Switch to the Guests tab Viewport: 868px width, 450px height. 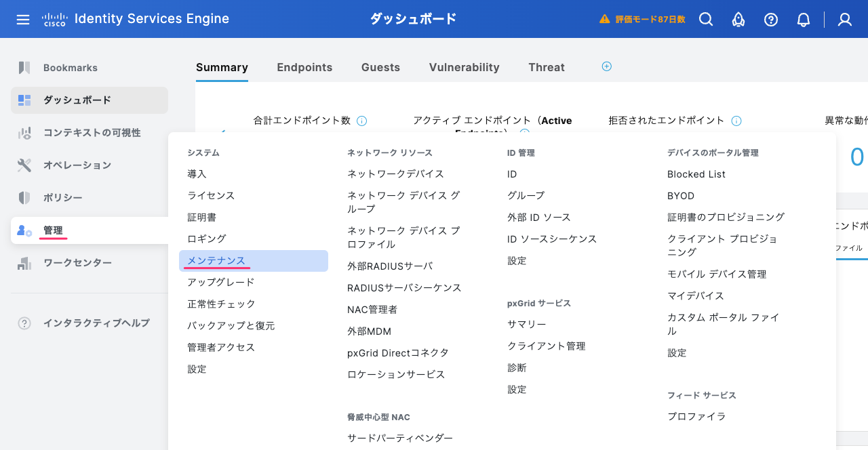(380, 67)
